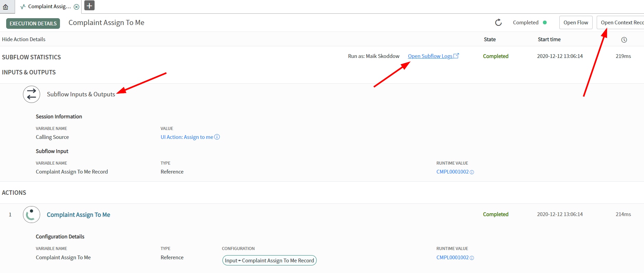Image resolution: width=644 pixels, height=273 pixels.
Task: Click the Subflow Input label
Action: point(52,151)
